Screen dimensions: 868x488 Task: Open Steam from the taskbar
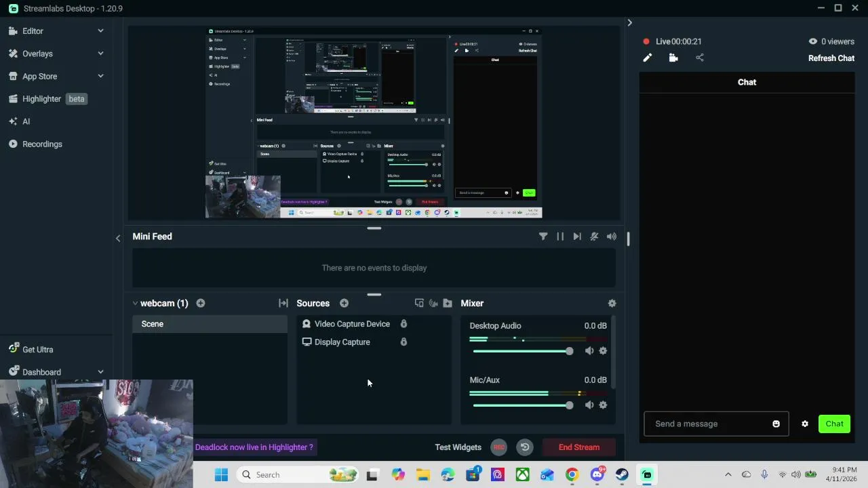tap(622, 475)
